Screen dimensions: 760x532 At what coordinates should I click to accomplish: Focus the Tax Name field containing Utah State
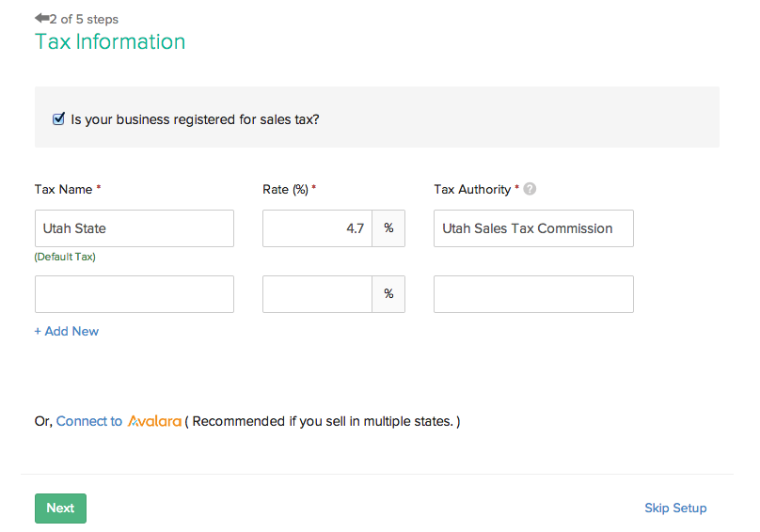[x=135, y=228]
